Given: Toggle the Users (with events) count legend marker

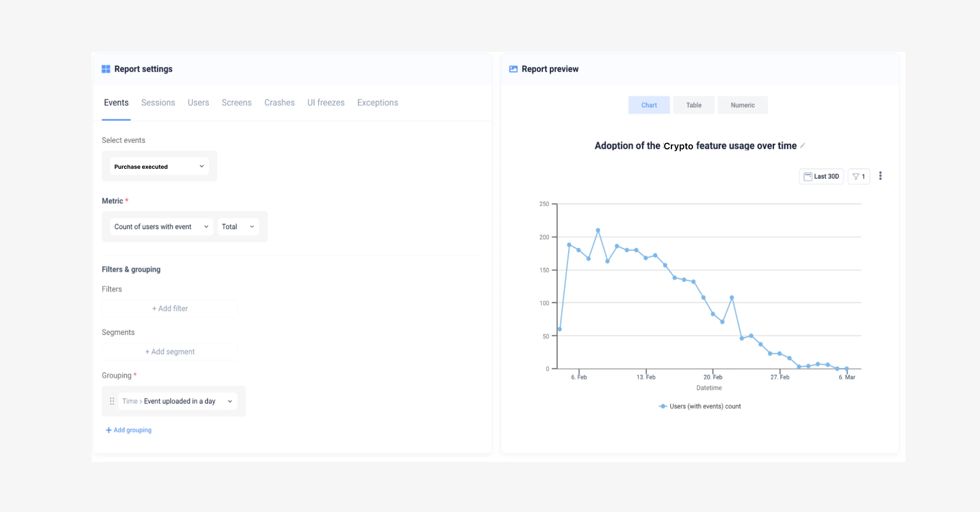Looking at the screenshot, I should pos(663,406).
